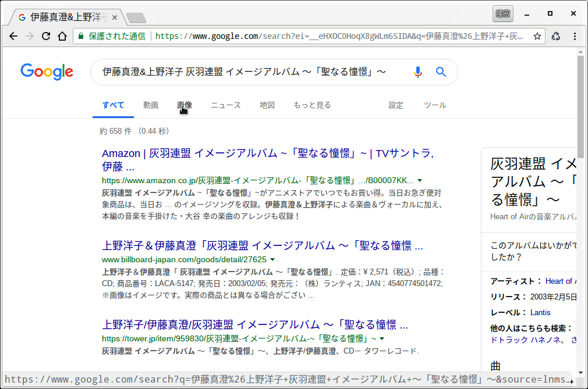Go to the browser home page
588x389 pixels.
click(x=62, y=36)
